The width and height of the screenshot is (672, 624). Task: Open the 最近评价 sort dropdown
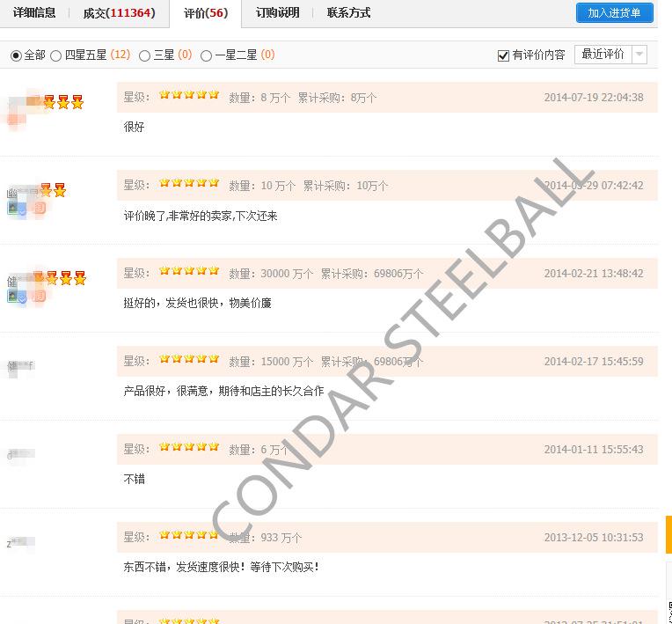click(602, 55)
